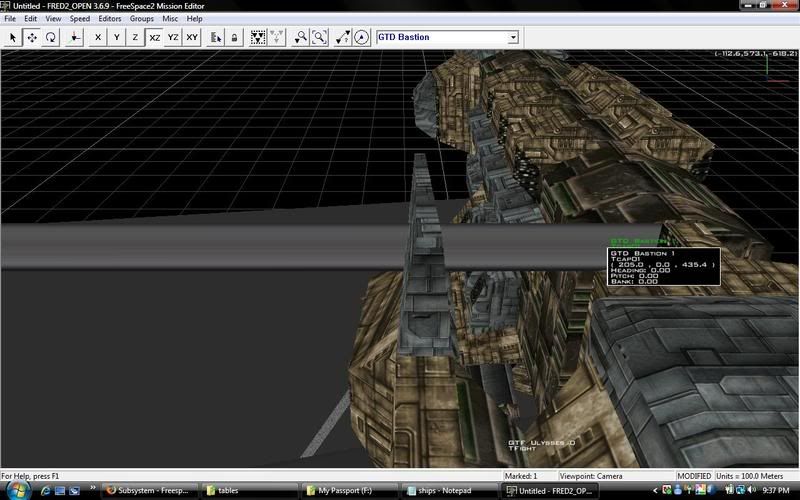800x500 pixels.
Task: Toggle the XY plane constraint
Action: 192,37
